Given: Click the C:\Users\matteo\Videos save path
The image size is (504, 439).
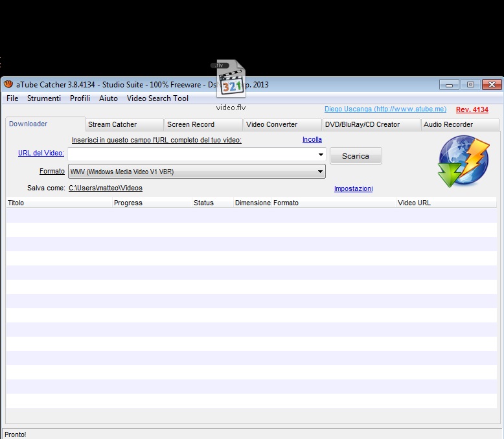Looking at the screenshot, I should point(106,188).
